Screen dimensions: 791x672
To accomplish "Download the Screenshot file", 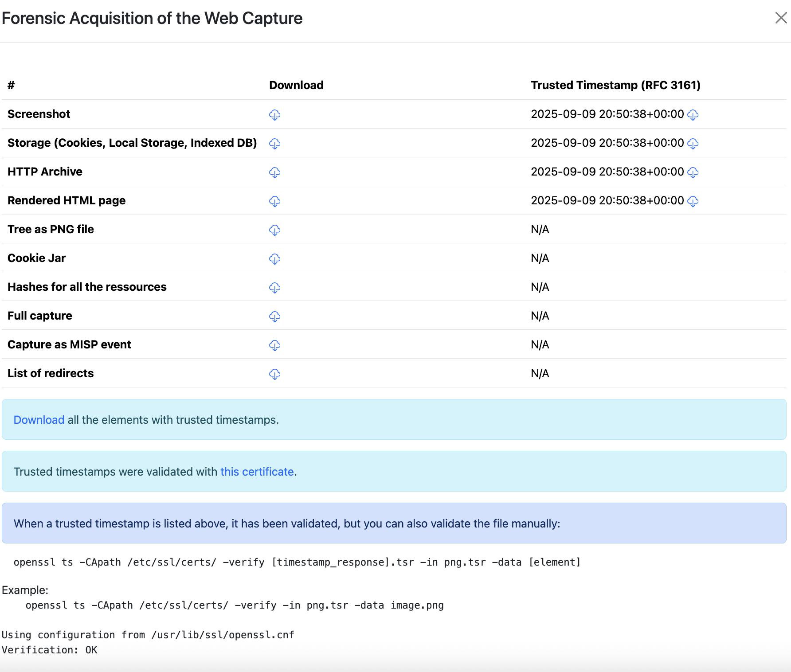I will [274, 115].
